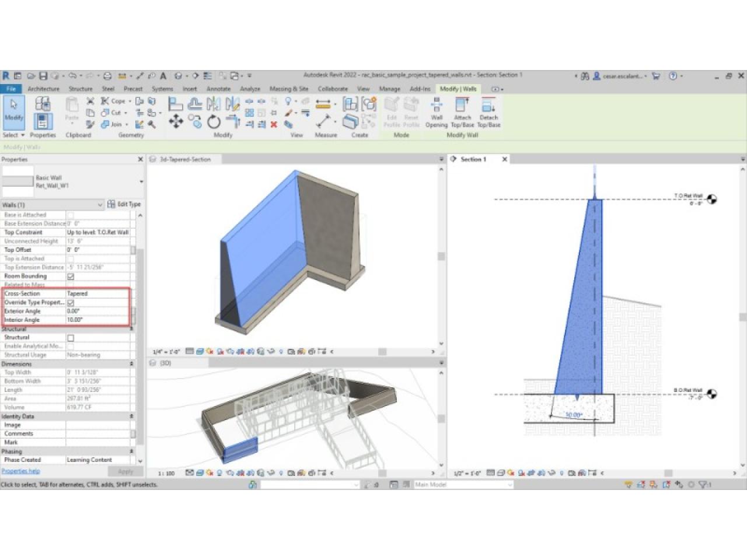Click the Paste clipboard button
747x560 pixels.
tap(72, 109)
